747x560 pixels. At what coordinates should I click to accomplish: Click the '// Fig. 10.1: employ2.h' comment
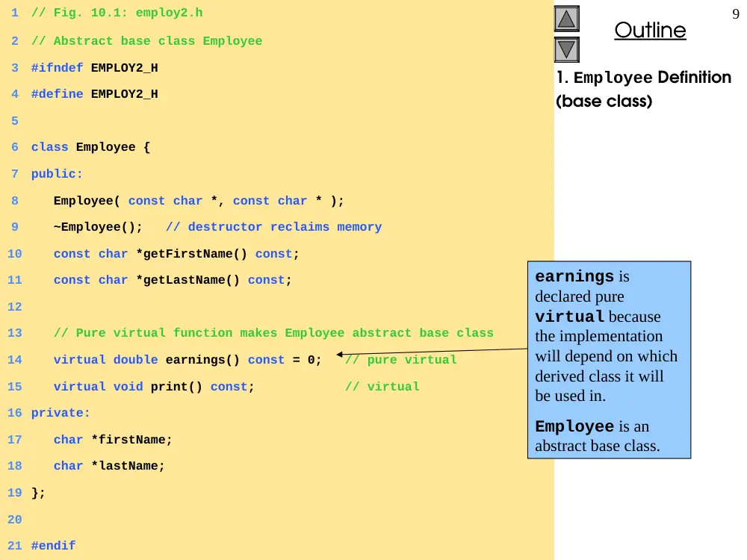click(x=117, y=13)
